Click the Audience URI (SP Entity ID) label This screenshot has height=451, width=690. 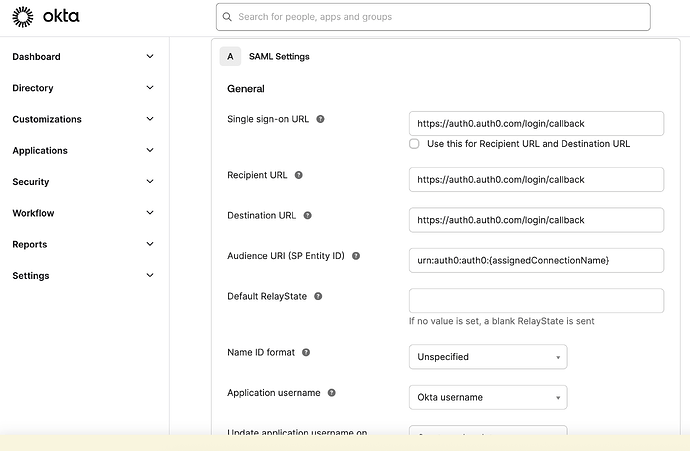pyautogui.click(x=286, y=256)
